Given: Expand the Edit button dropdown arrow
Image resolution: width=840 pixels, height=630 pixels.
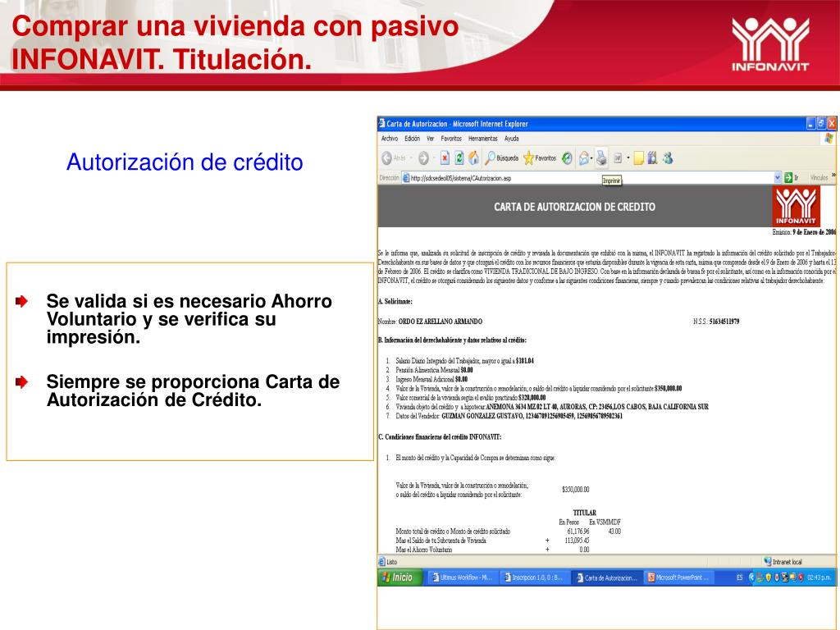Looking at the screenshot, I should click(628, 158).
